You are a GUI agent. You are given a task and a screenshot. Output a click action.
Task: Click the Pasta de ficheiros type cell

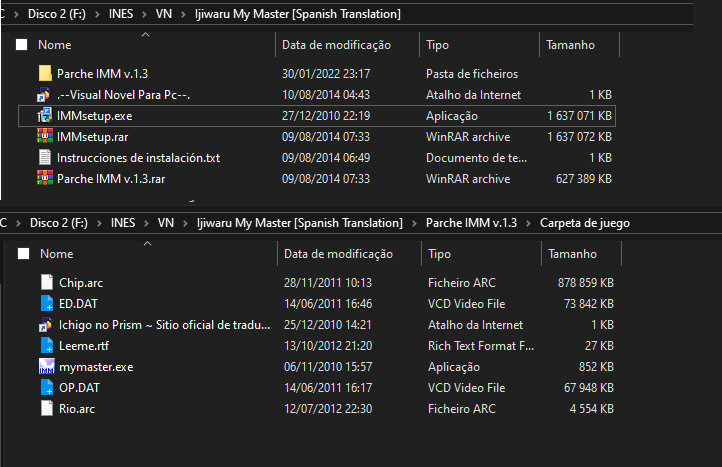[472, 74]
